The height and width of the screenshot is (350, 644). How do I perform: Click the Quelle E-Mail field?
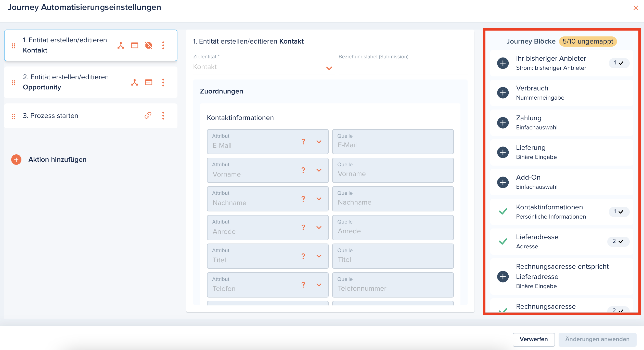393,142
